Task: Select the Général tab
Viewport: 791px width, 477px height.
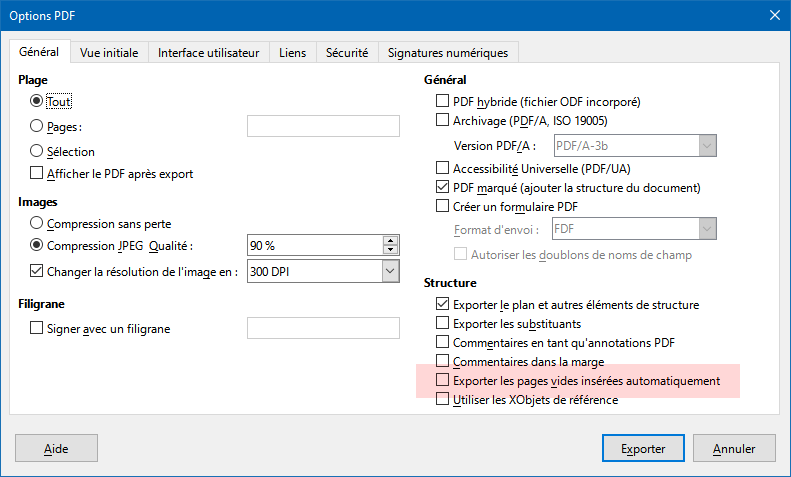Action: coord(39,51)
